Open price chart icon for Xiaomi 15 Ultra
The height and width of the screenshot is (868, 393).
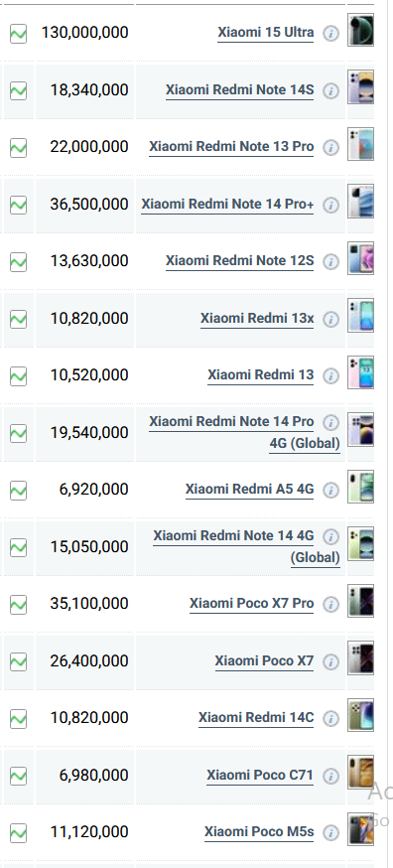coord(18,33)
